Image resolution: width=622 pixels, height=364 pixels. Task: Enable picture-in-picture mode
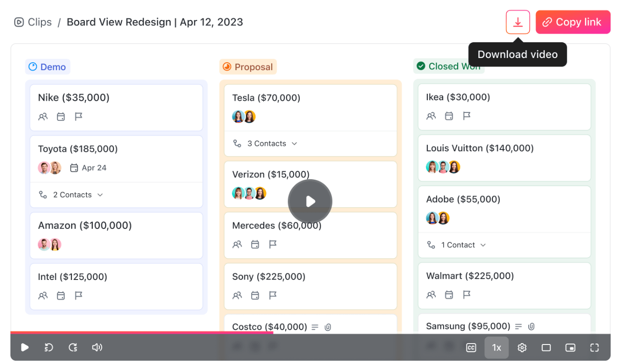570,348
